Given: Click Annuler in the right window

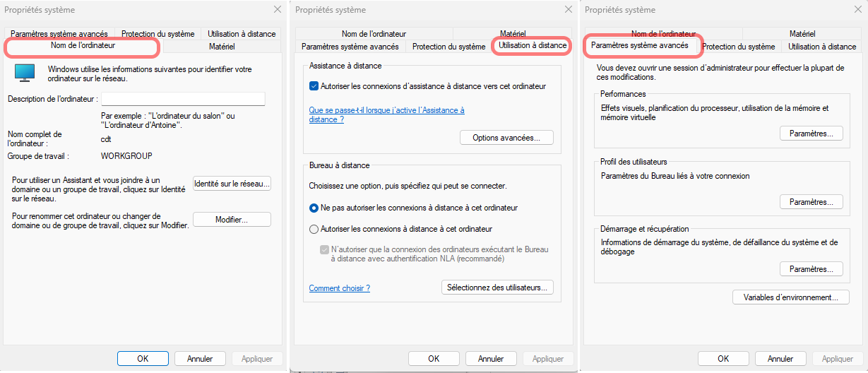Looking at the screenshot, I should [x=780, y=359].
